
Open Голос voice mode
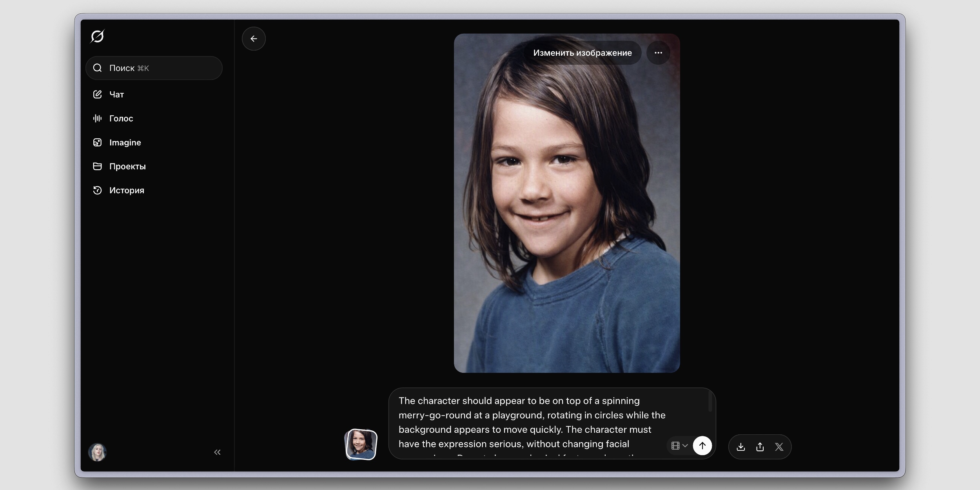tap(121, 118)
